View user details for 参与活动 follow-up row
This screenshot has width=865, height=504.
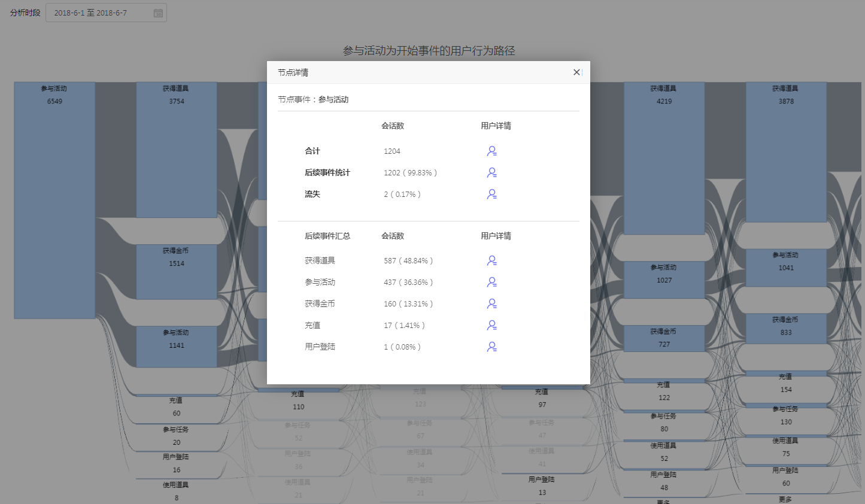click(491, 283)
